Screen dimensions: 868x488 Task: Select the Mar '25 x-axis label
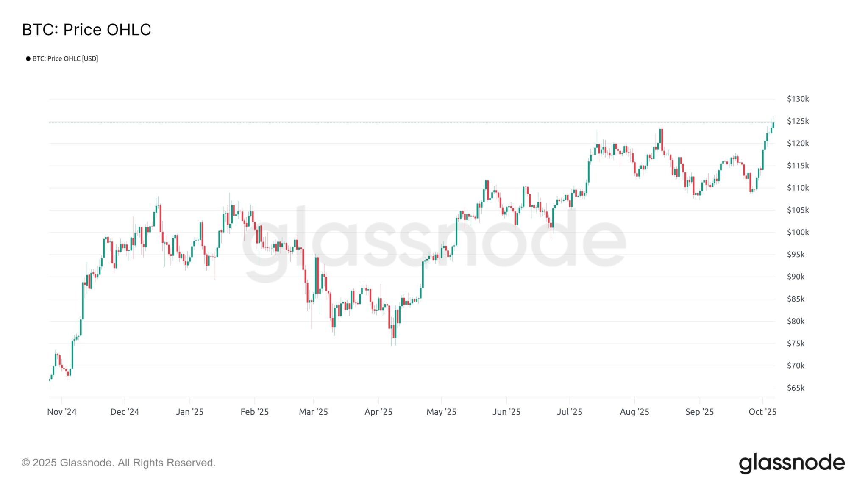314,412
